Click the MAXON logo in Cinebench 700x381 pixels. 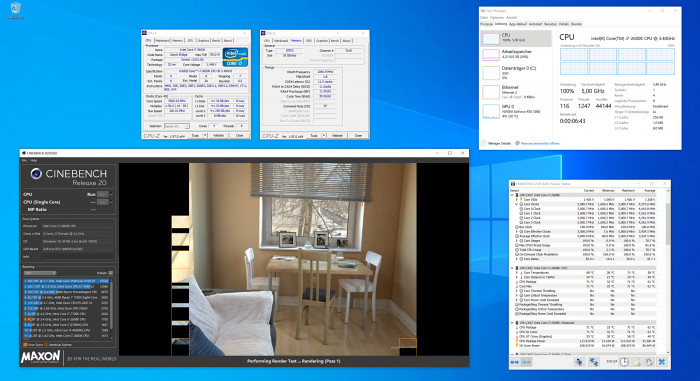click(40, 356)
